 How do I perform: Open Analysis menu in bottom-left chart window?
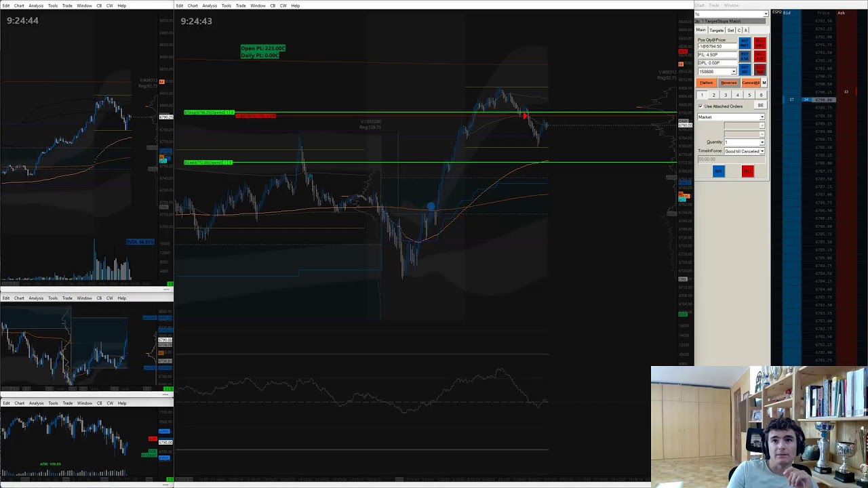coord(36,403)
